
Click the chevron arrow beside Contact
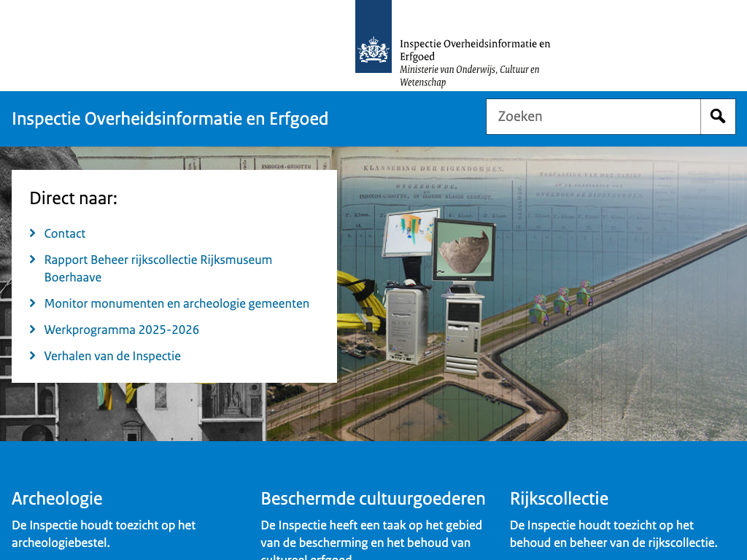click(x=33, y=233)
